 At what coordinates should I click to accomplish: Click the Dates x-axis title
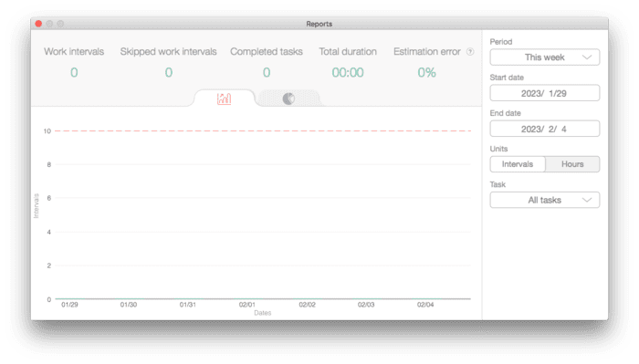tap(263, 313)
